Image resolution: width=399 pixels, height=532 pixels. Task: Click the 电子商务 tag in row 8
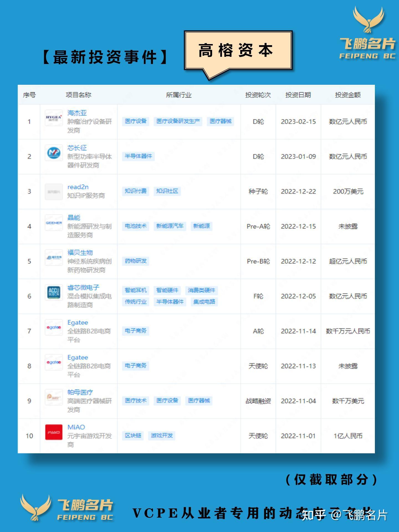[x=135, y=366]
